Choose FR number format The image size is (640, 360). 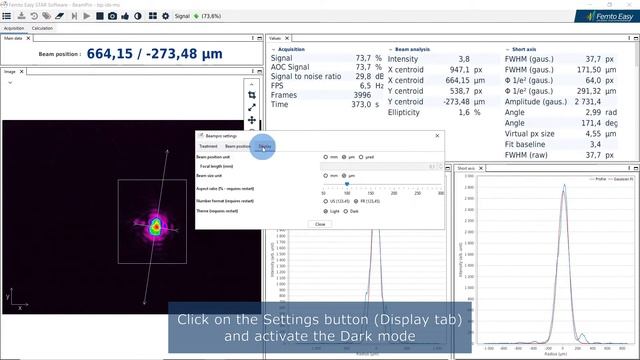tap(356, 201)
